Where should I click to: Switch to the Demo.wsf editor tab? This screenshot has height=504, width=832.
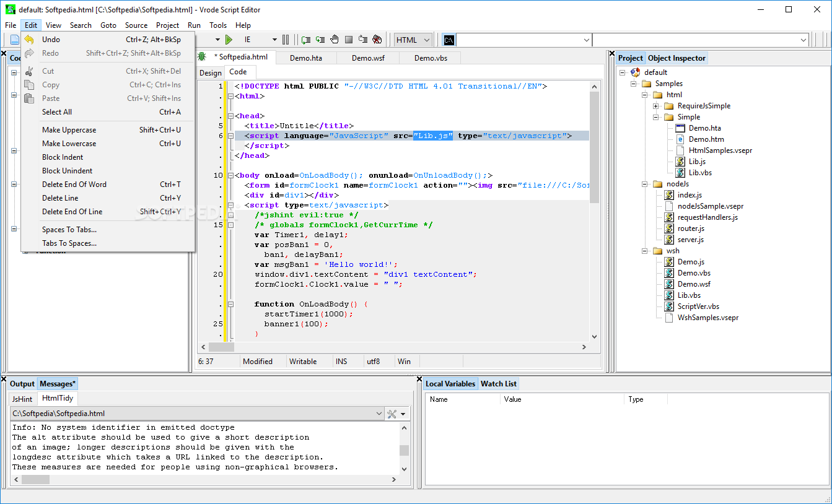pyautogui.click(x=368, y=58)
